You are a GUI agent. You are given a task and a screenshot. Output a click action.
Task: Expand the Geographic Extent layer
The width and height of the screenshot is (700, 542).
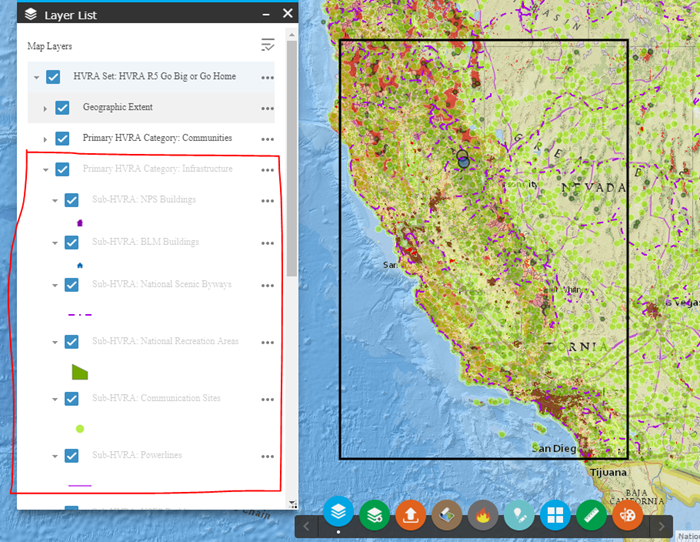45,108
